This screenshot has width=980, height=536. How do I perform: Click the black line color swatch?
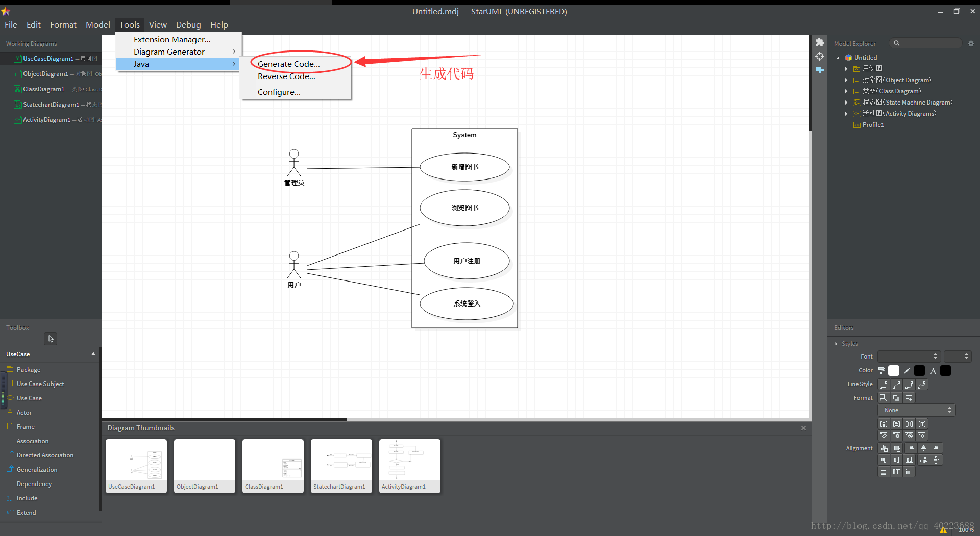(x=920, y=371)
